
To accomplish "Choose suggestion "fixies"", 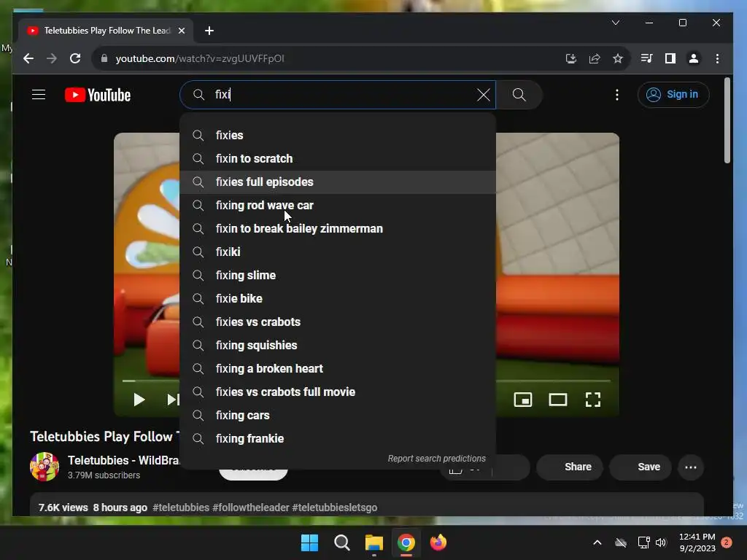I will click(x=338, y=135).
